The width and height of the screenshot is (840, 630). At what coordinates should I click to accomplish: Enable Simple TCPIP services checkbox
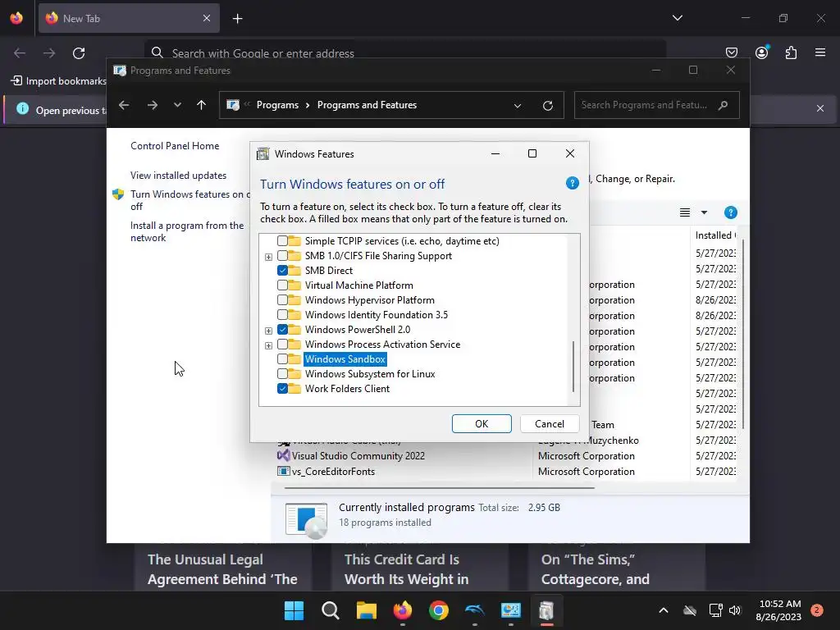(282, 241)
